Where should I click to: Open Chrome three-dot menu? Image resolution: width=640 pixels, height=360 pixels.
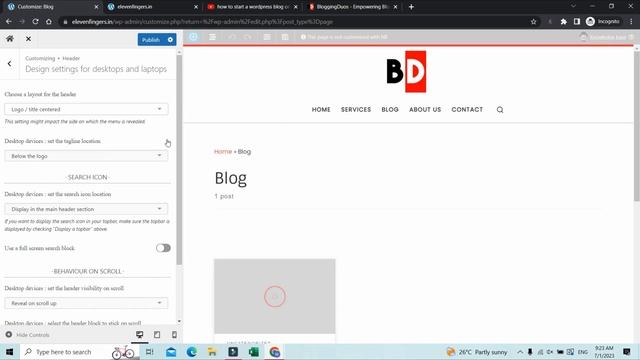pyautogui.click(x=631, y=22)
